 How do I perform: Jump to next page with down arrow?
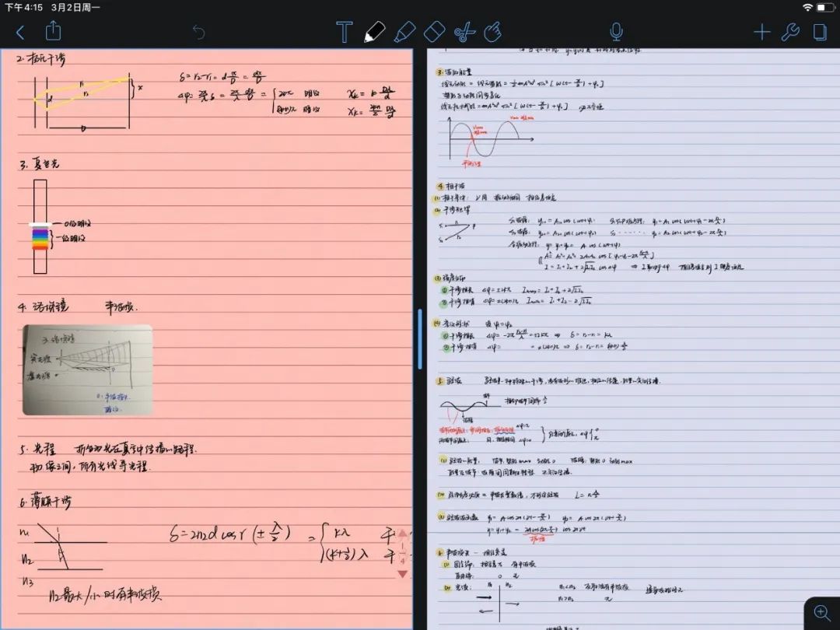(x=402, y=574)
